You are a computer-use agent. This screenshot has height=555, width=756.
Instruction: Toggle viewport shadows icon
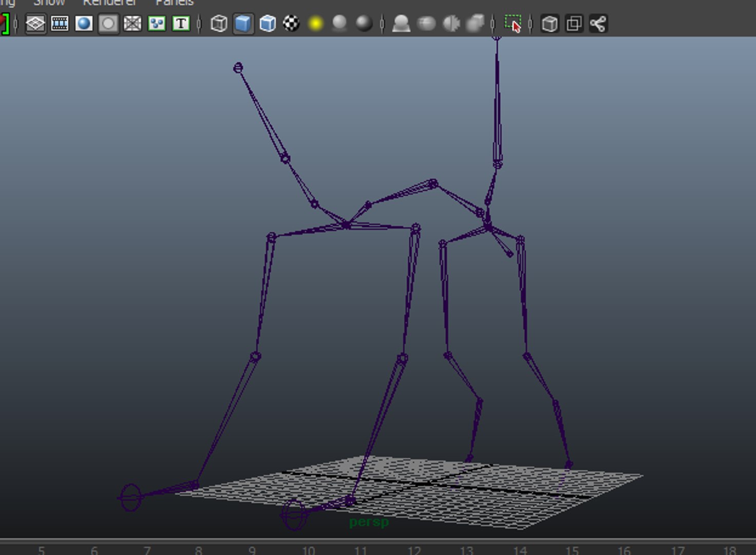[339, 24]
